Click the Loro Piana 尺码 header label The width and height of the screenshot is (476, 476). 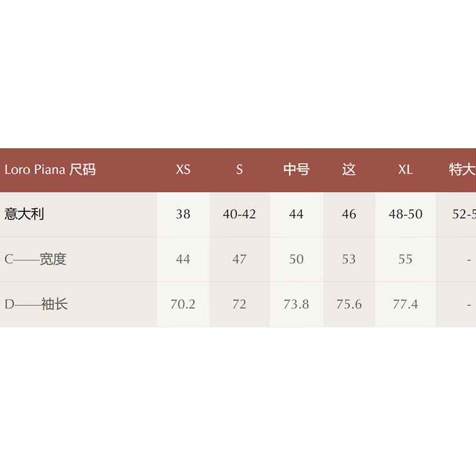50,169
